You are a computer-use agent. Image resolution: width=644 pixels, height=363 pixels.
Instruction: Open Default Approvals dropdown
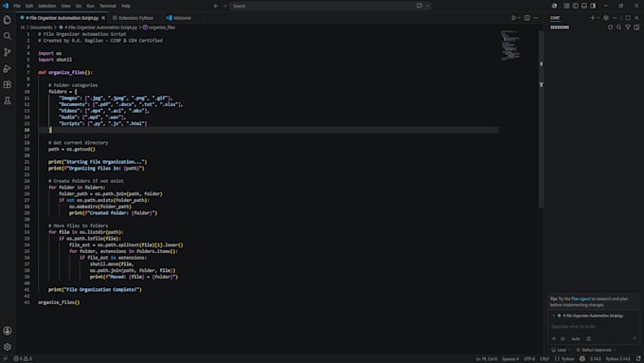click(x=596, y=350)
